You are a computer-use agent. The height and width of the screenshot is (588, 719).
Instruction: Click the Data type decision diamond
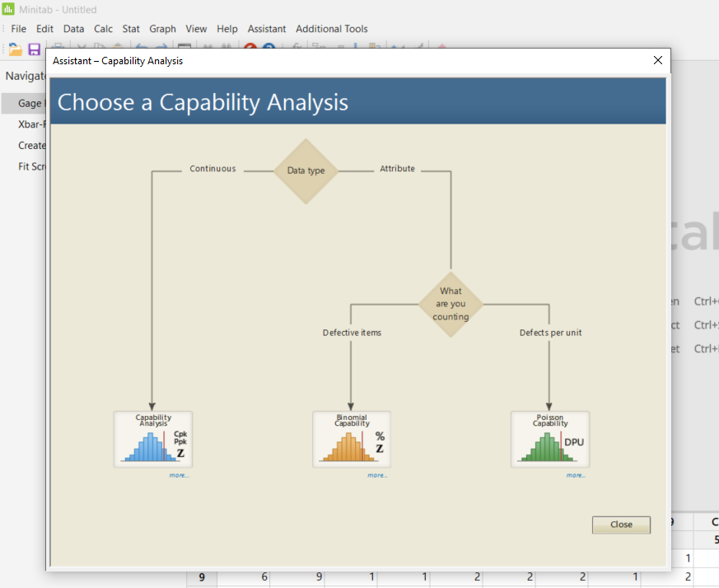[x=306, y=170]
